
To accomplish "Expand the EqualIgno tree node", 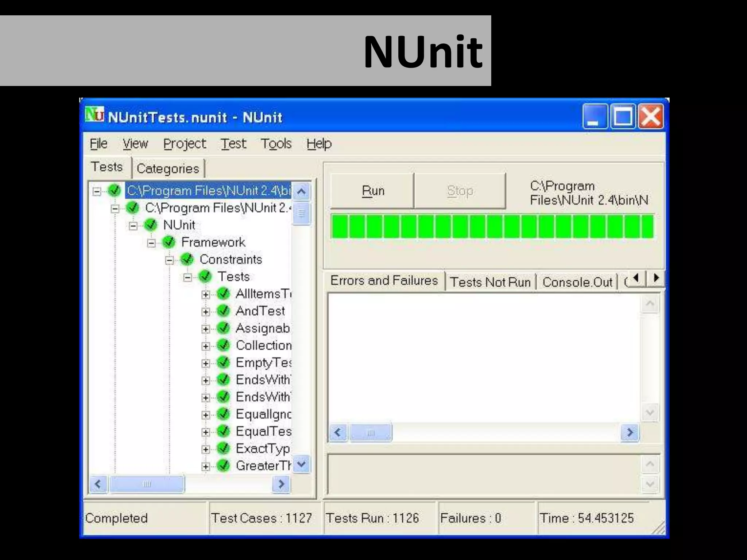I will point(206,415).
